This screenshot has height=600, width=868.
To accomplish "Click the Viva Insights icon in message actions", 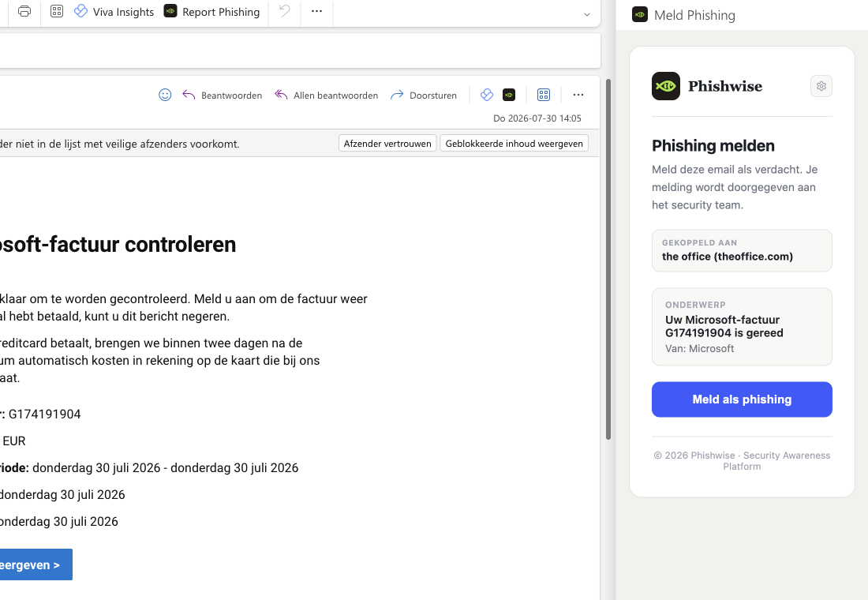I will click(487, 95).
